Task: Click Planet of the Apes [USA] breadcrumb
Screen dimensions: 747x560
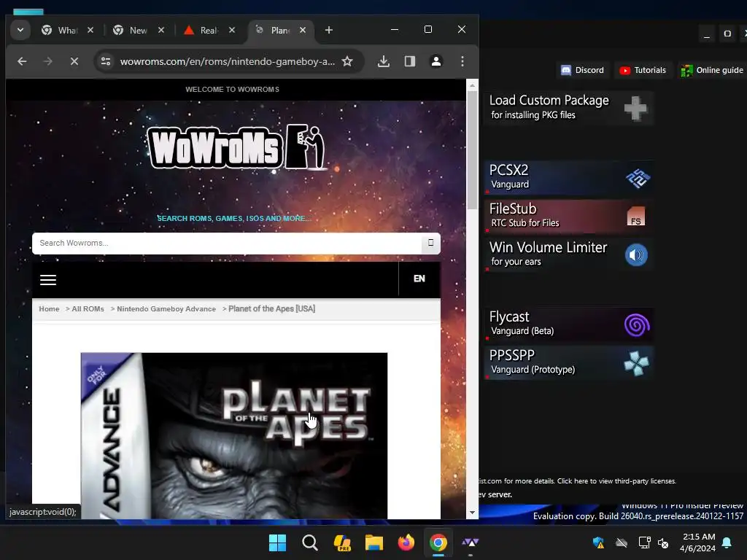Action: tap(271, 309)
